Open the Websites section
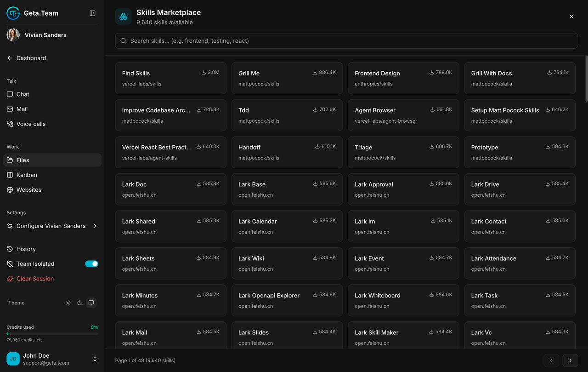The width and height of the screenshot is (588, 372). tap(52, 189)
